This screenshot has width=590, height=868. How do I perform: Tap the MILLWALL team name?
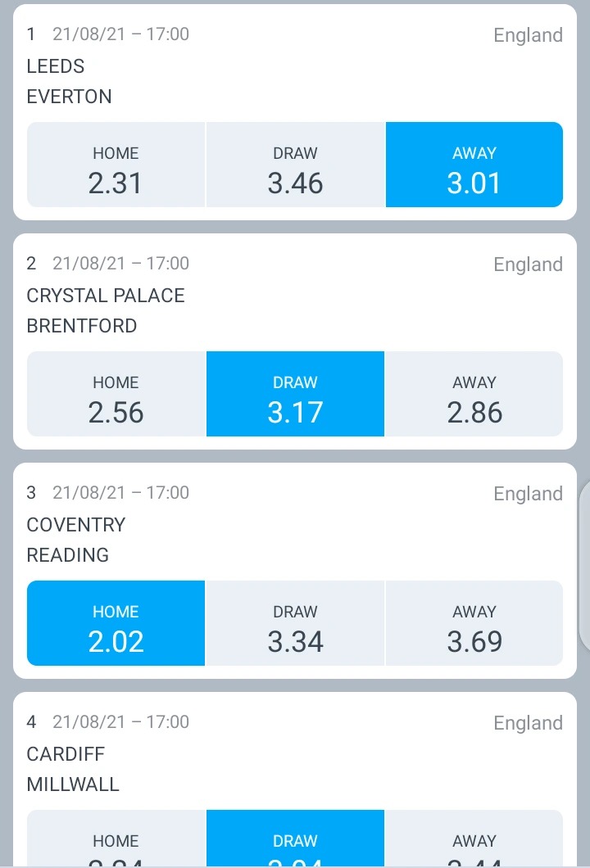pyautogui.click(x=73, y=784)
